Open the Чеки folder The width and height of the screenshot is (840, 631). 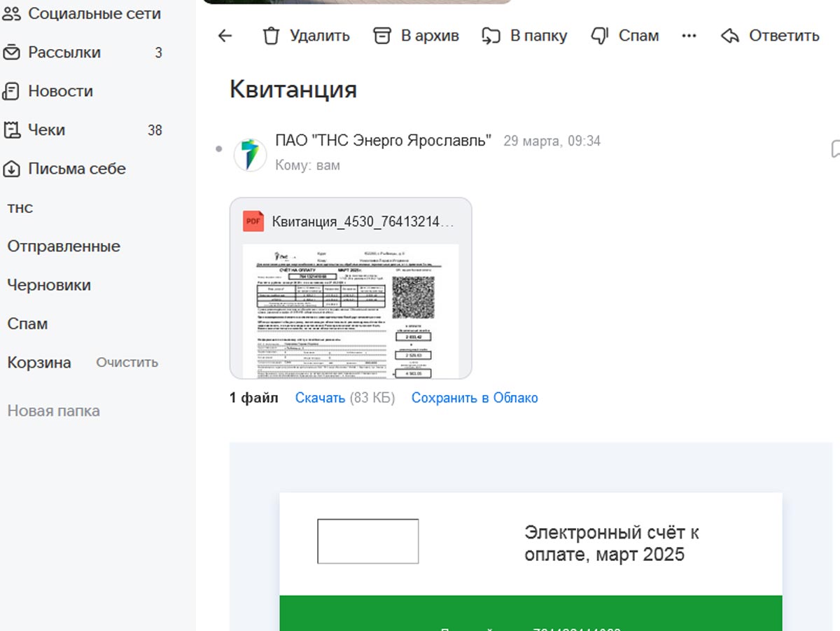point(46,130)
